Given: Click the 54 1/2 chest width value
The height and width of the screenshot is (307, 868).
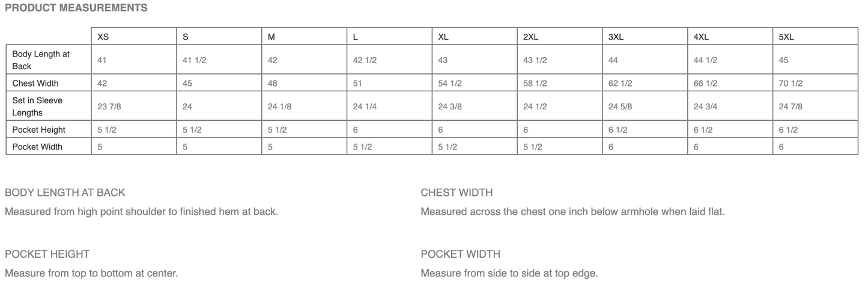Looking at the screenshot, I should pos(450,84).
